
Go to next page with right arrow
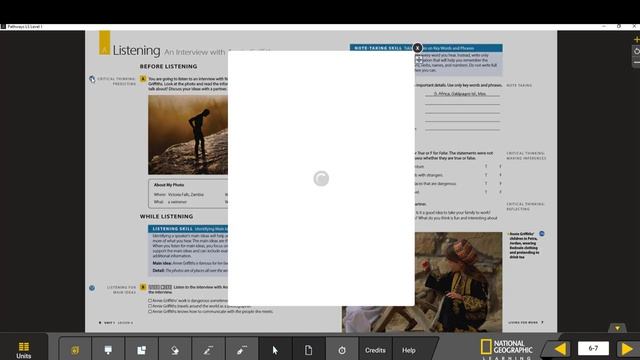tap(627, 349)
